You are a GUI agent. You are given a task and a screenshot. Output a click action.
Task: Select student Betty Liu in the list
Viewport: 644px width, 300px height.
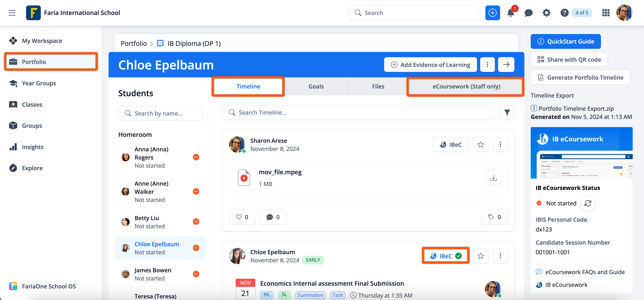pyautogui.click(x=147, y=222)
